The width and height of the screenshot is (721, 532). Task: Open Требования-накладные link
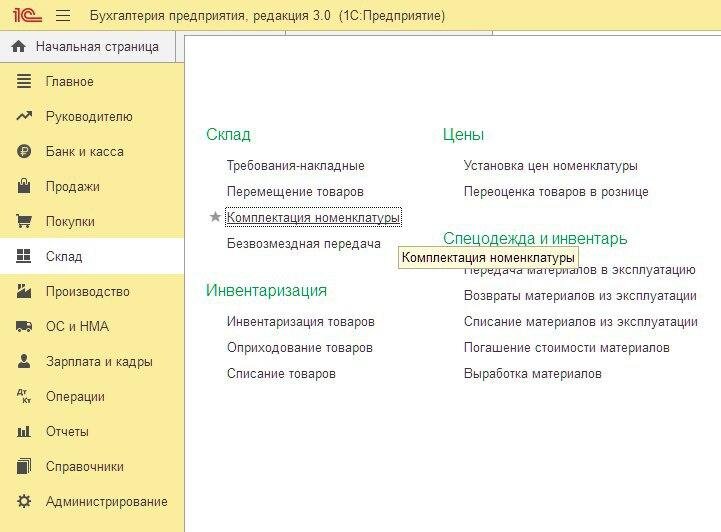click(x=296, y=166)
